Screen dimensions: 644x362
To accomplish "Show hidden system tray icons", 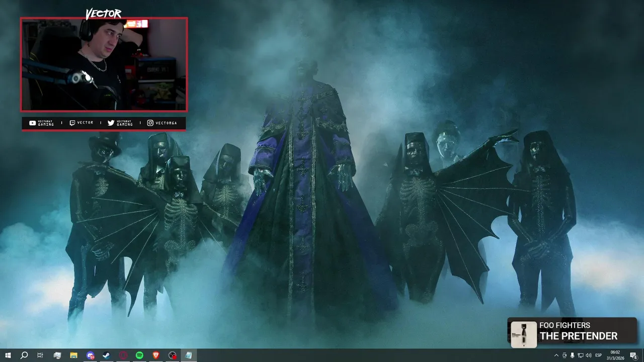I will (556, 355).
